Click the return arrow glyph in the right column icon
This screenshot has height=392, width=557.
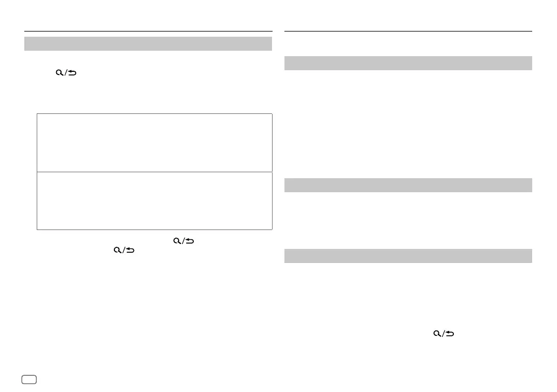tap(450, 333)
